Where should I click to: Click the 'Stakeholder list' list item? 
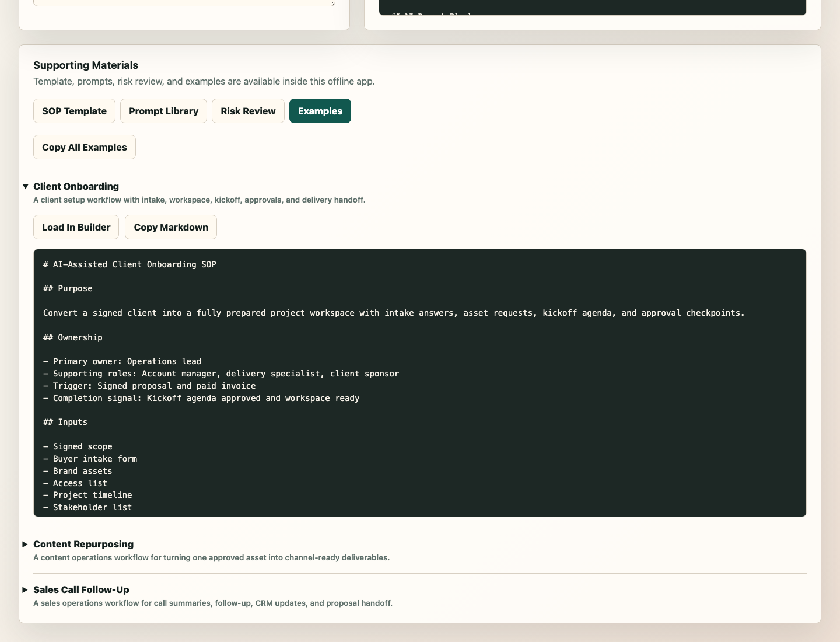point(87,507)
